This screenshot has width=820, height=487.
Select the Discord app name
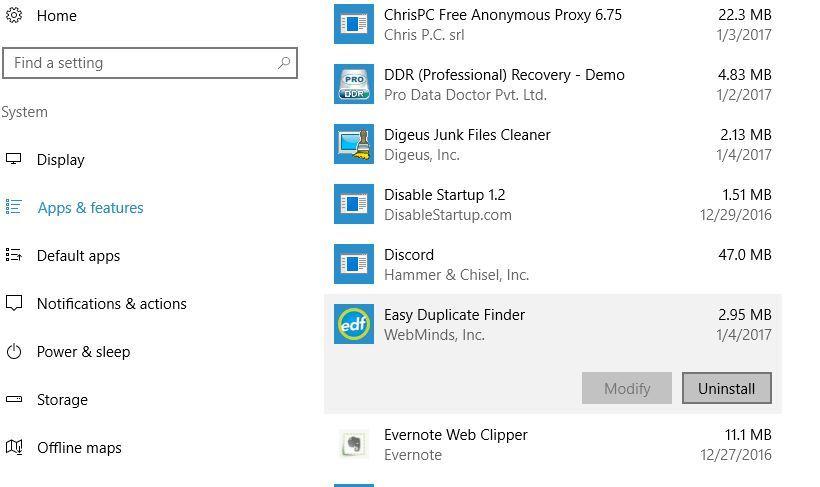pos(409,255)
